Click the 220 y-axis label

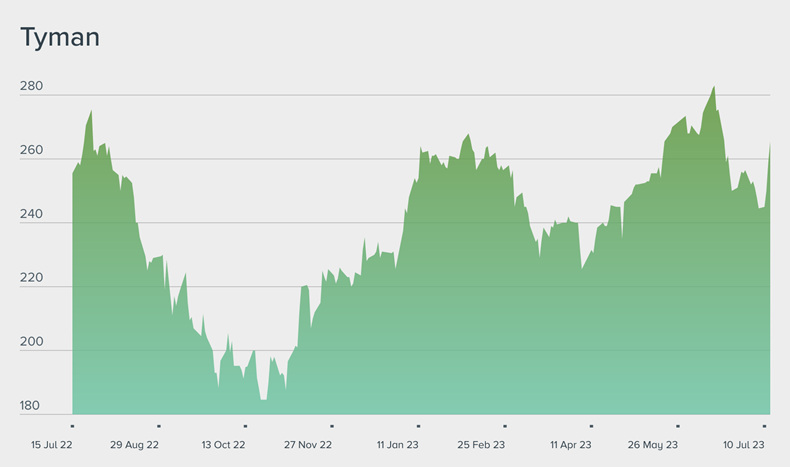pyautogui.click(x=31, y=279)
